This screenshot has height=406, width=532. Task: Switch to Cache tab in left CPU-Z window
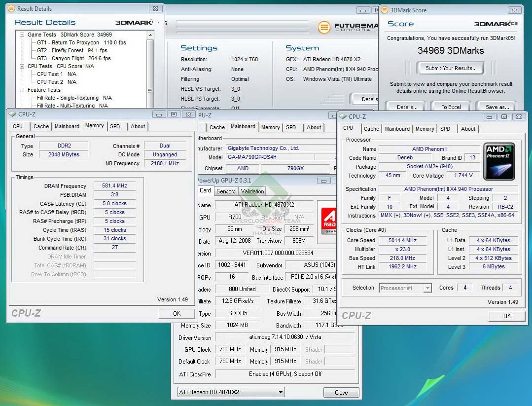[41, 126]
